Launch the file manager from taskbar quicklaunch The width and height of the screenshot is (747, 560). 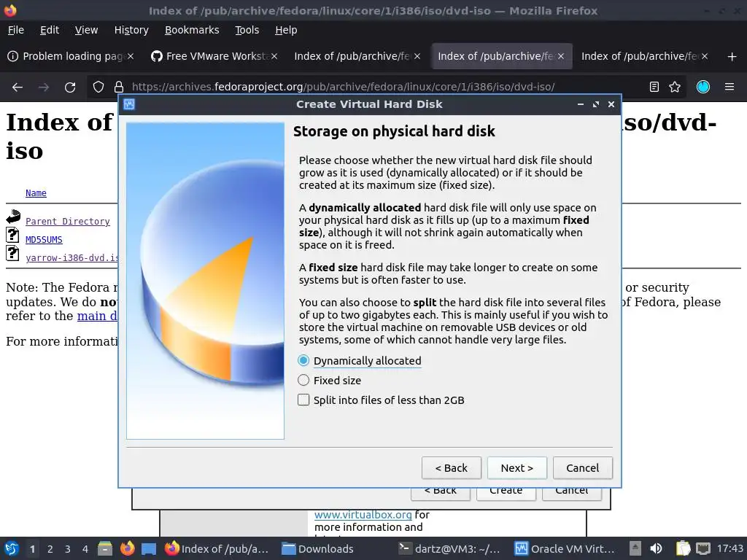click(105, 548)
